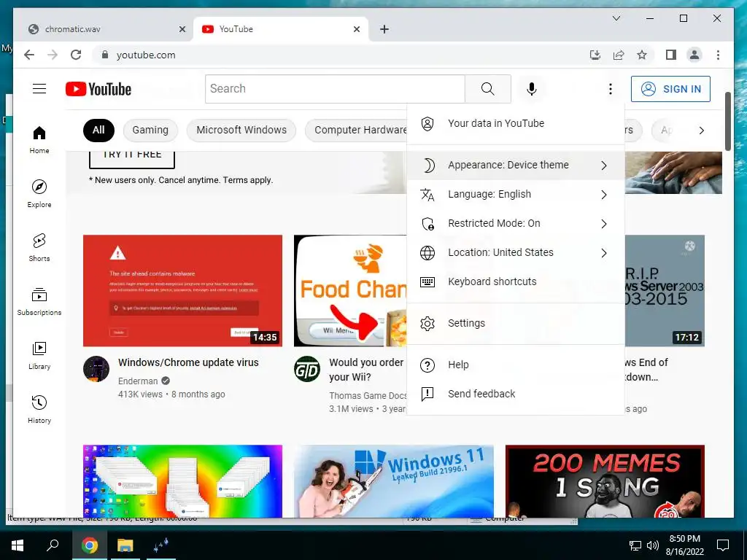Screen dimensions: 747x560
Task: Open Chrome profile avatar
Action: pyautogui.click(x=694, y=55)
